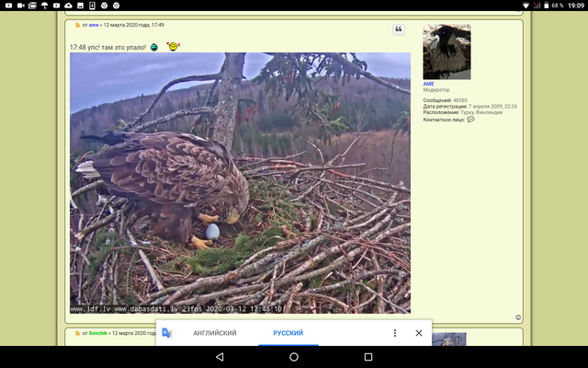Screen dimensions: 588x368
Task: Tap the Android back navigation button
Action: pos(220,357)
